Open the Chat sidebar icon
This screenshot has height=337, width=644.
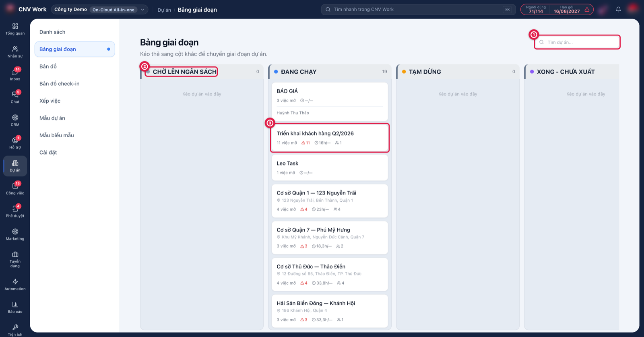(15, 97)
